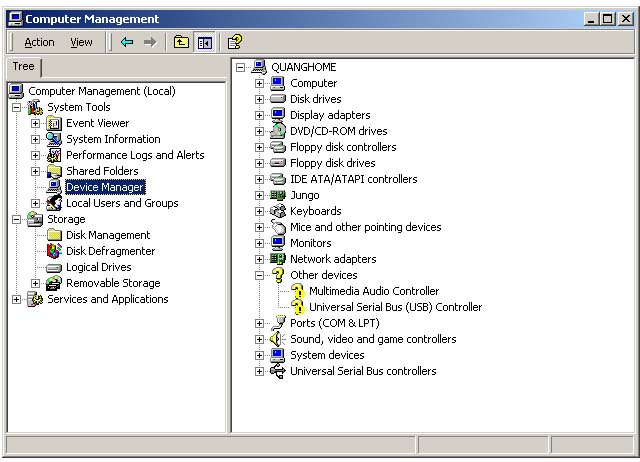This screenshot has height=462, width=640.
Task: Click the 'System devices' label
Action: [327, 355]
